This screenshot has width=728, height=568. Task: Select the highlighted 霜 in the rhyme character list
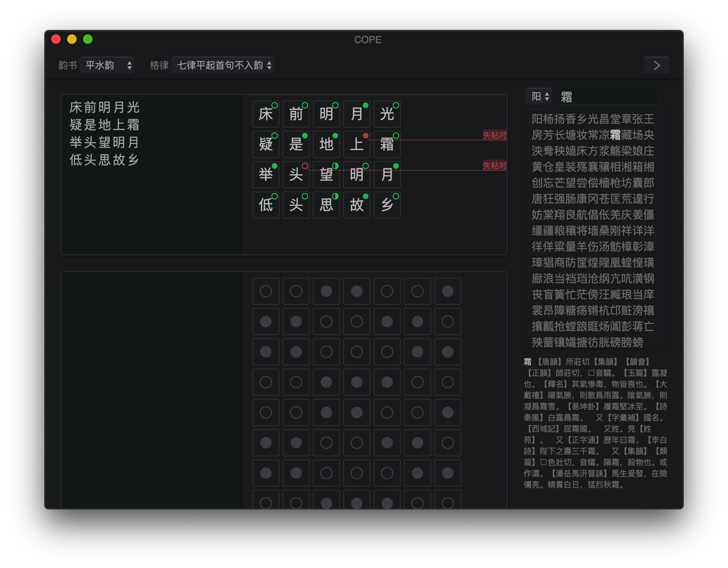click(615, 135)
